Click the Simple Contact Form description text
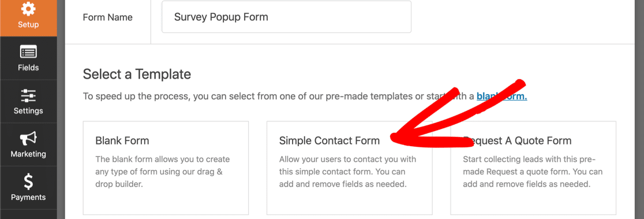Screen dimensions: 644x219 click(347, 172)
